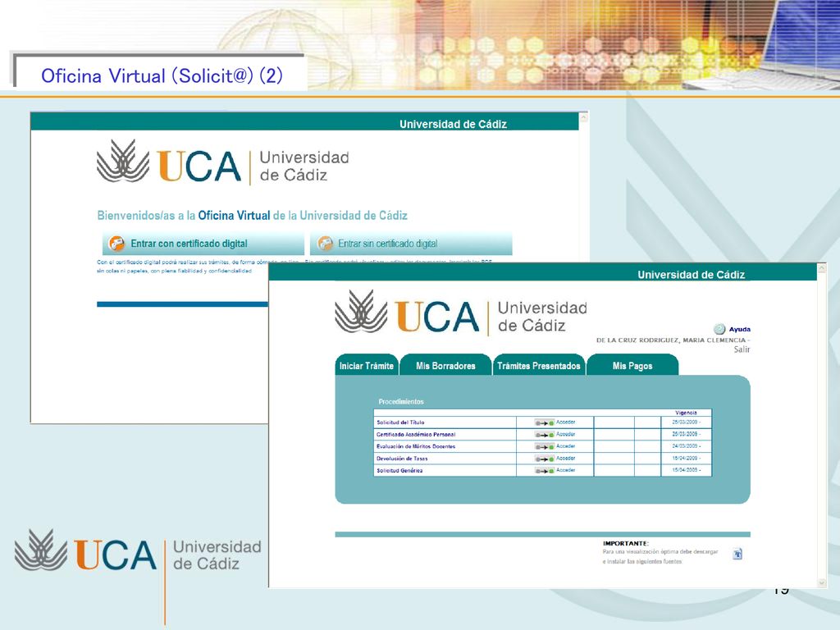Viewport: 840px width, 630px height.
Task: Click Universidad de Cádiz header of the back window
Action: (453, 125)
